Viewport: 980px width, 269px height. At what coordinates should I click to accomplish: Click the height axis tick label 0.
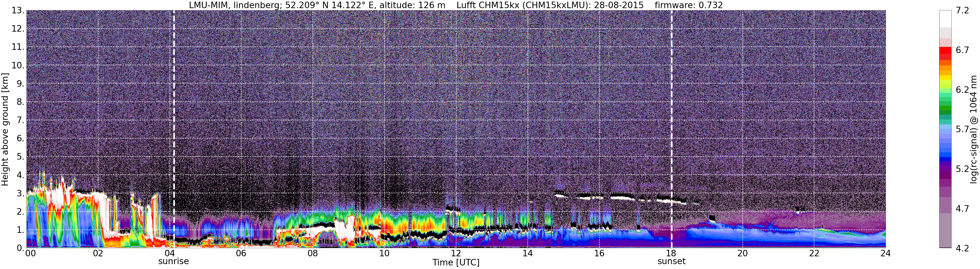[21, 248]
